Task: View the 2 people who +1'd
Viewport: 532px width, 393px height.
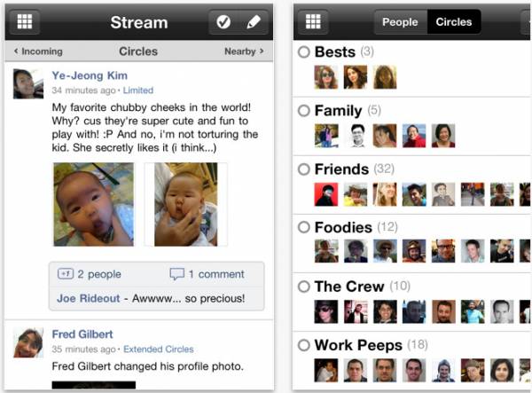Action: click(x=99, y=274)
